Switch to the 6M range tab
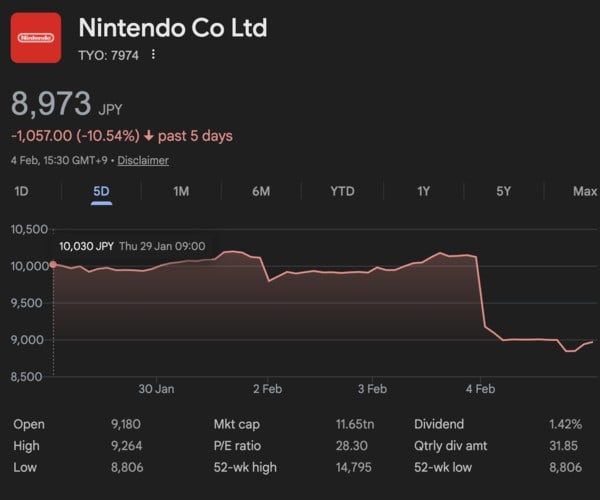The width and height of the screenshot is (600, 500). tap(261, 191)
